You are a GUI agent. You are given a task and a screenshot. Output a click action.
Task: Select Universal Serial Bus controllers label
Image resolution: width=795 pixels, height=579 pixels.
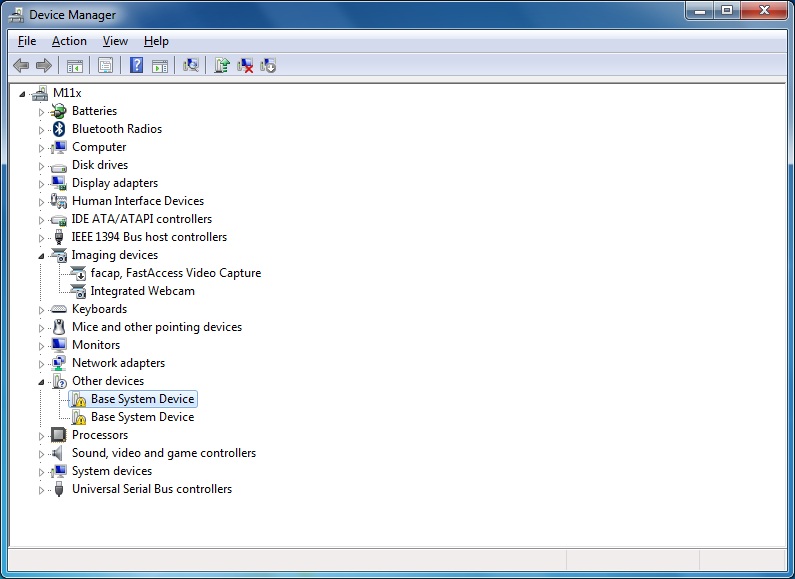[152, 489]
